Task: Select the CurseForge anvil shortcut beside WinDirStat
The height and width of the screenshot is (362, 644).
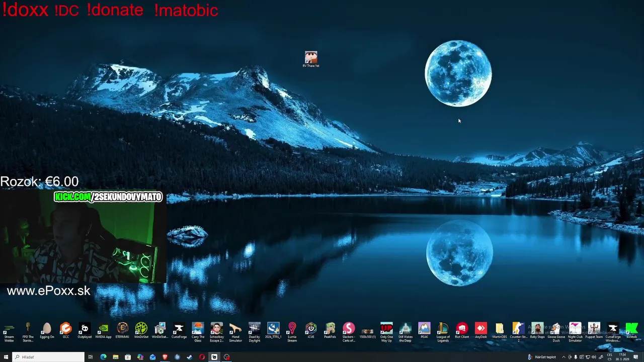Action: [x=179, y=330]
